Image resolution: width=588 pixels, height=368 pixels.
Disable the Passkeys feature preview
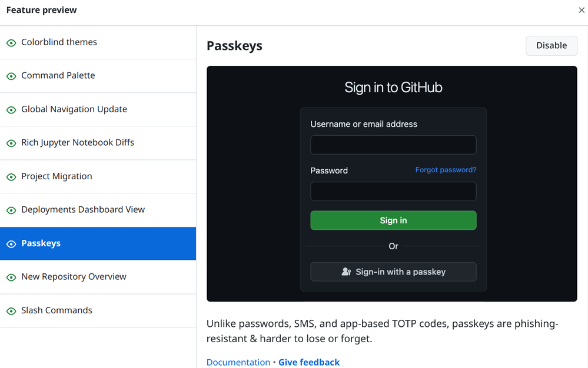pos(551,46)
